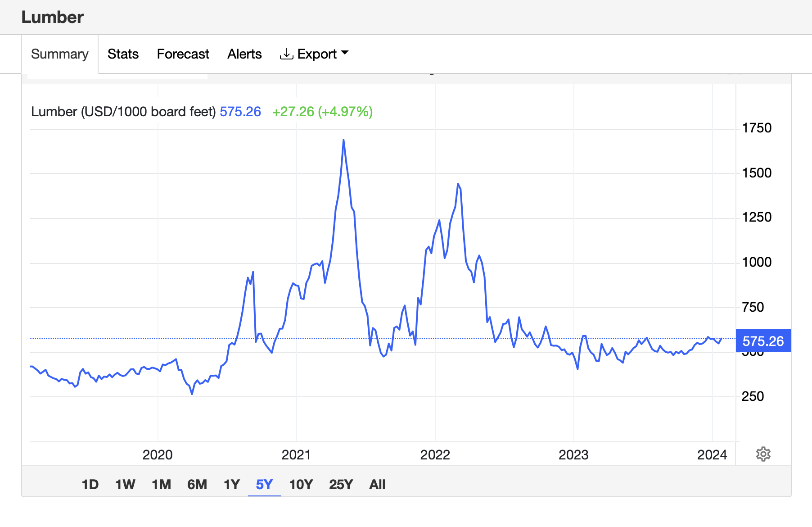Click the 2021 peak on price line

click(343, 140)
